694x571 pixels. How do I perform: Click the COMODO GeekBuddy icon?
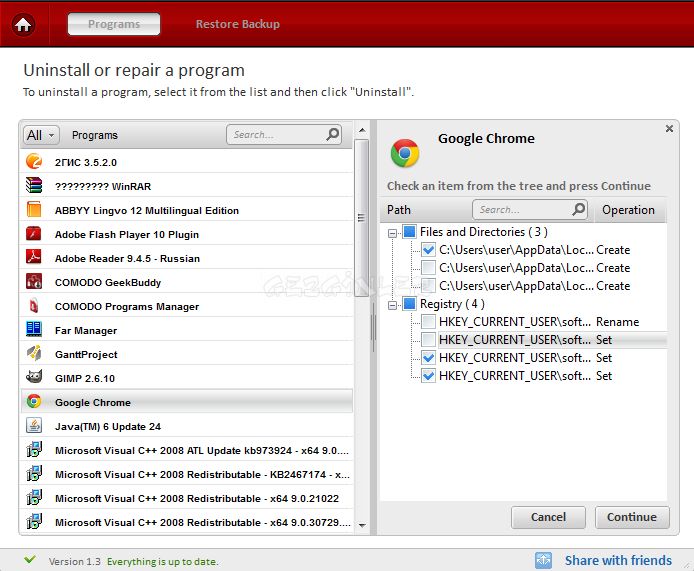34,281
